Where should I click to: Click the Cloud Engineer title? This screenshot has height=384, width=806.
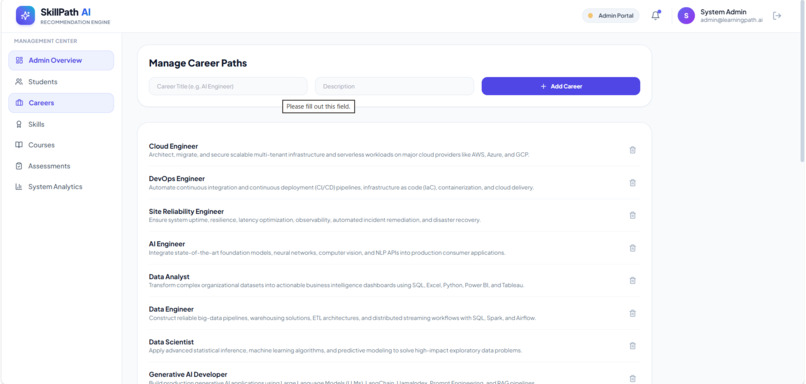coord(173,146)
